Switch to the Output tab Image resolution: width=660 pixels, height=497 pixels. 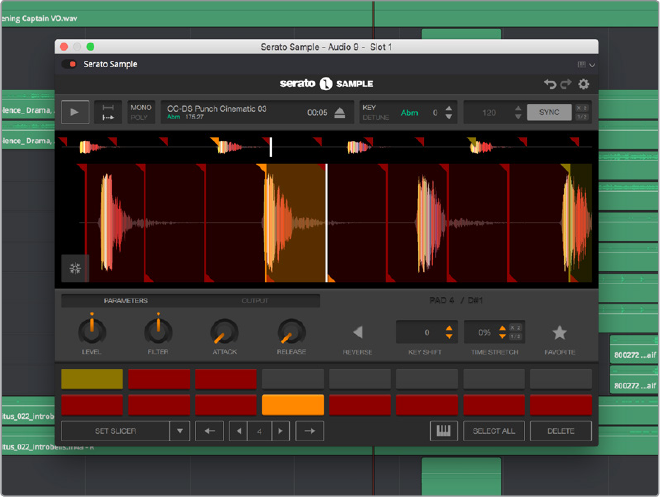click(x=254, y=300)
